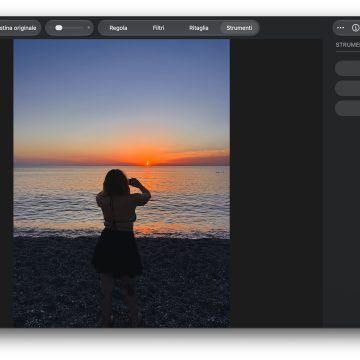The image size is (360, 360).
Task: Click the Strumenti tab
Action: click(x=239, y=28)
